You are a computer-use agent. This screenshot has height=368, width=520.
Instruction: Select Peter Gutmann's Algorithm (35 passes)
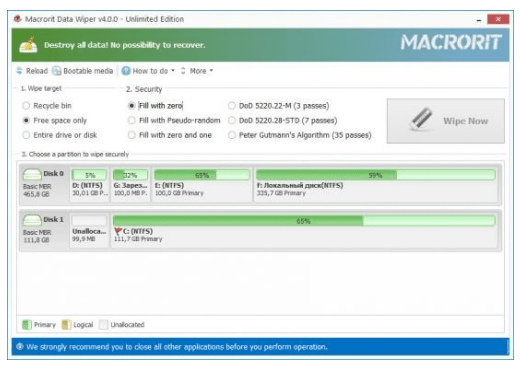pos(300,135)
